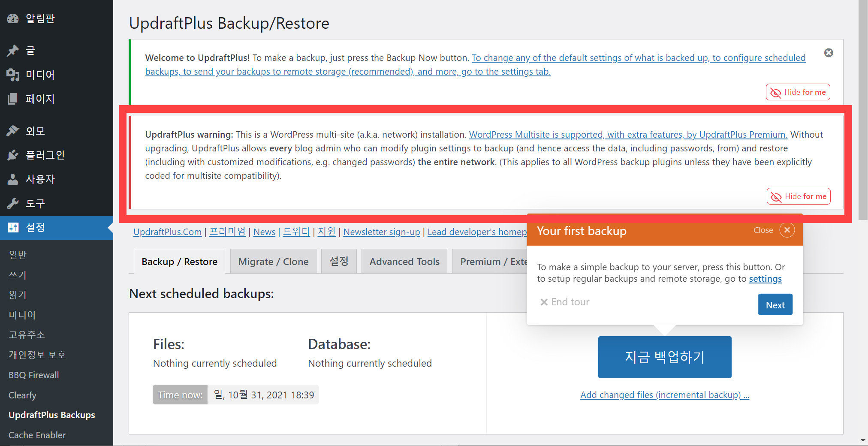The image size is (868, 446).
Task: Open WordPress Multisite UpdraftPlus Premium link
Action: (x=628, y=135)
